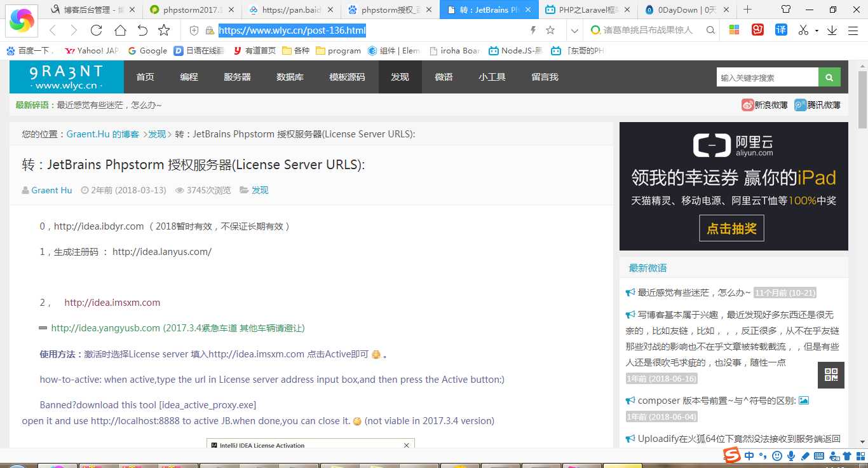Open the 各种 bookmarks folder

(296, 51)
